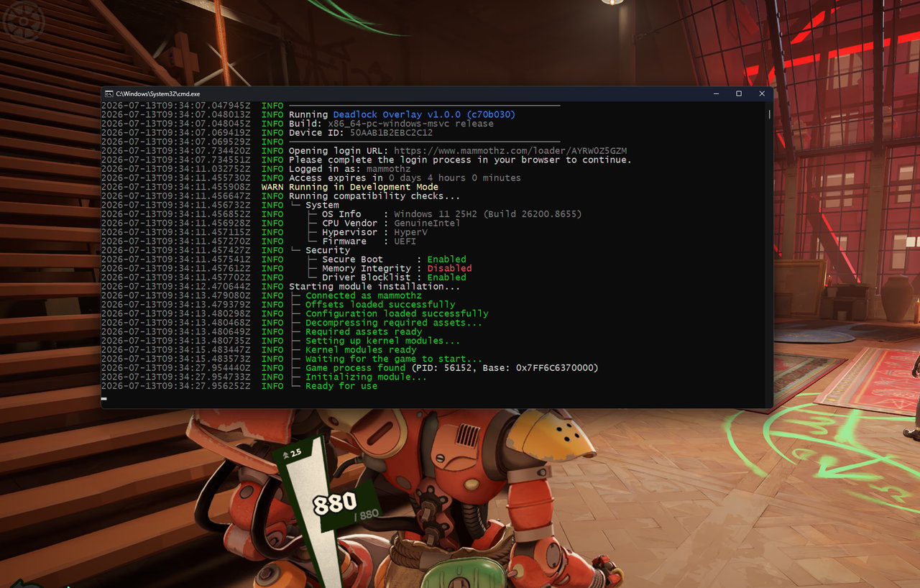Select the text "Deadlock Overlay v1.0.0 (c70b030)"
Image resolution: width=920 pixels, height=588 pixels.
424,115
